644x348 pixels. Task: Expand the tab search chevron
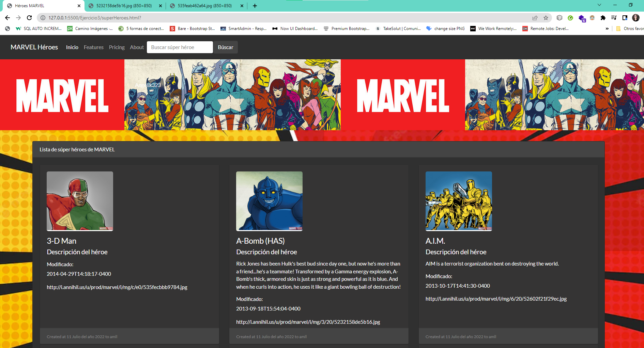click(x=599, y=5)
